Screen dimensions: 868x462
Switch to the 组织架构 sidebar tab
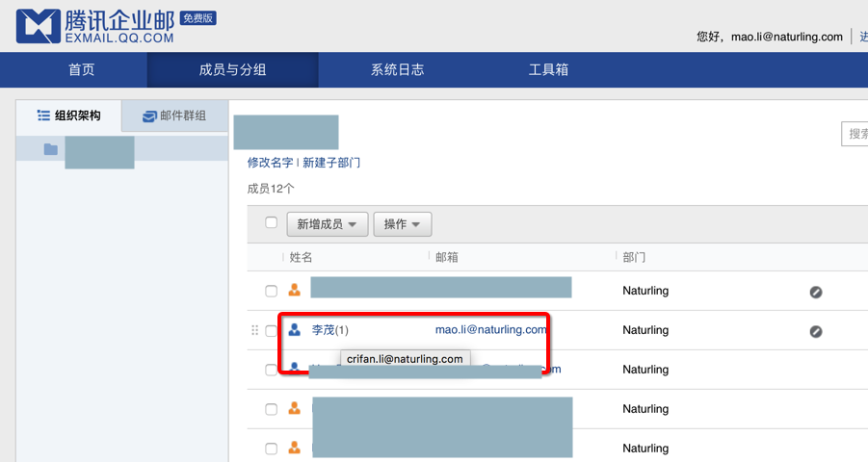pos(68,115)
